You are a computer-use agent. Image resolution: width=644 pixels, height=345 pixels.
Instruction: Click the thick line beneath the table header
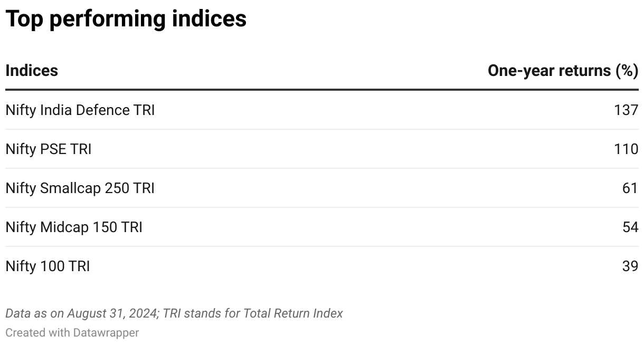(x=322, y=90)
